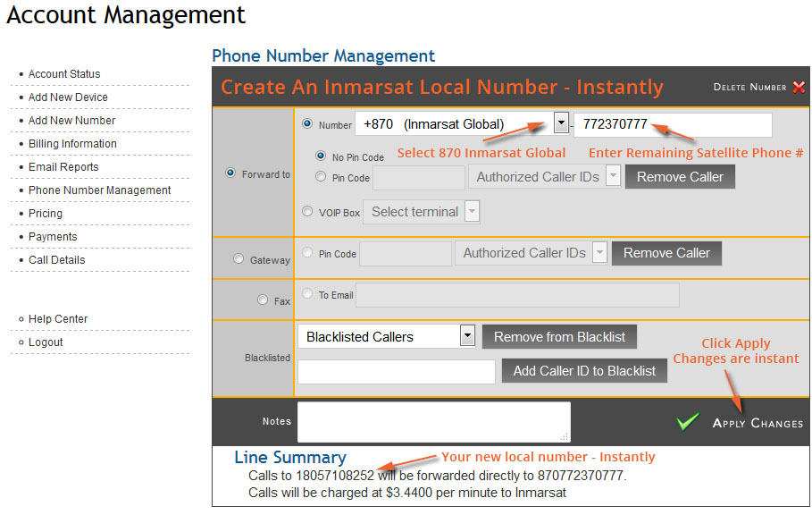Select the "Fax" forwarding option
Viewport: 812px width, 515px height.
(x=262, y=300)
